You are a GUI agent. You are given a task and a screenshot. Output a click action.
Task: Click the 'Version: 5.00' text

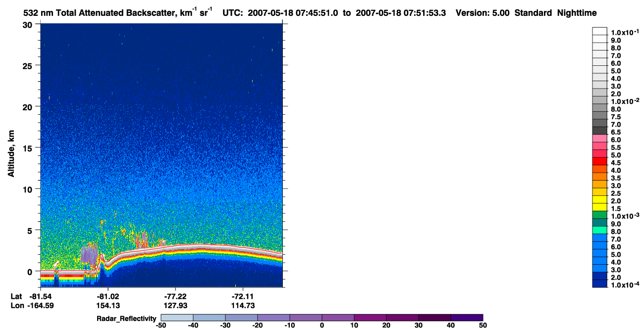pyautogui.click(x=482, y=13)
